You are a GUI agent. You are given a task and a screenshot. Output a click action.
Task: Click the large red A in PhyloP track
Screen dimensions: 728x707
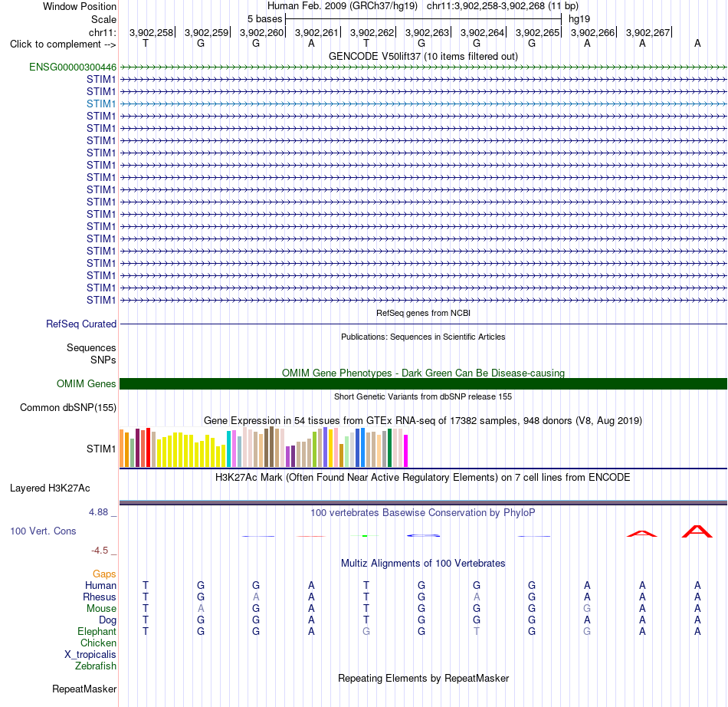pyautogui.click(x=697, y=531)
